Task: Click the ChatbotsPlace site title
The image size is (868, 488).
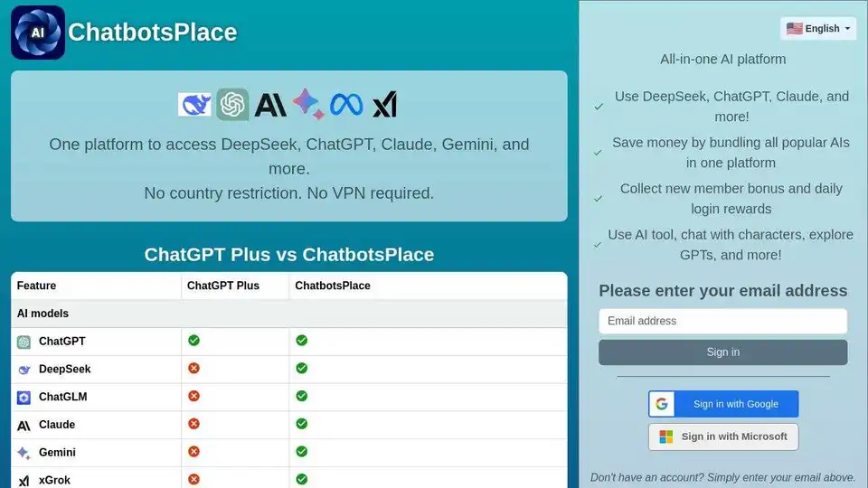Action: (152, 33)
